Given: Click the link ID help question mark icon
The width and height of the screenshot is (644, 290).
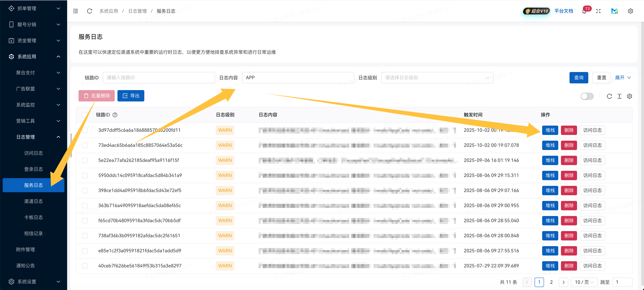Looking at the screenshot, I should [x=115, y=115].
